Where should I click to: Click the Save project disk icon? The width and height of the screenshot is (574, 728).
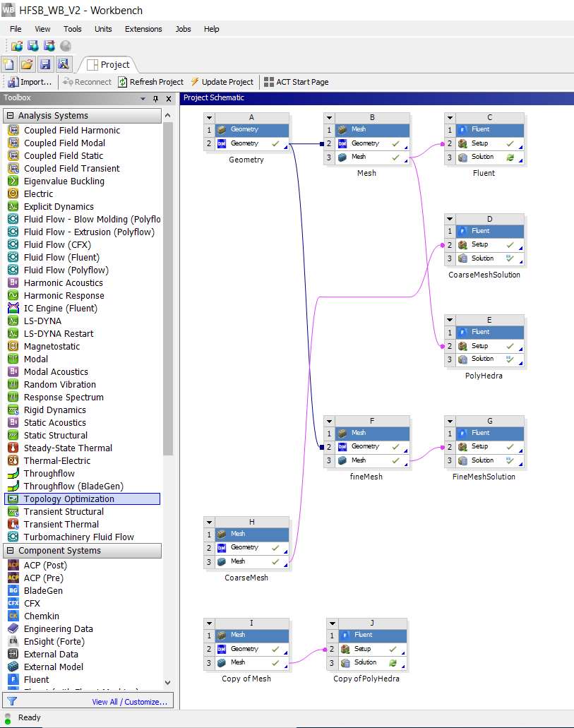pos(45,64)
